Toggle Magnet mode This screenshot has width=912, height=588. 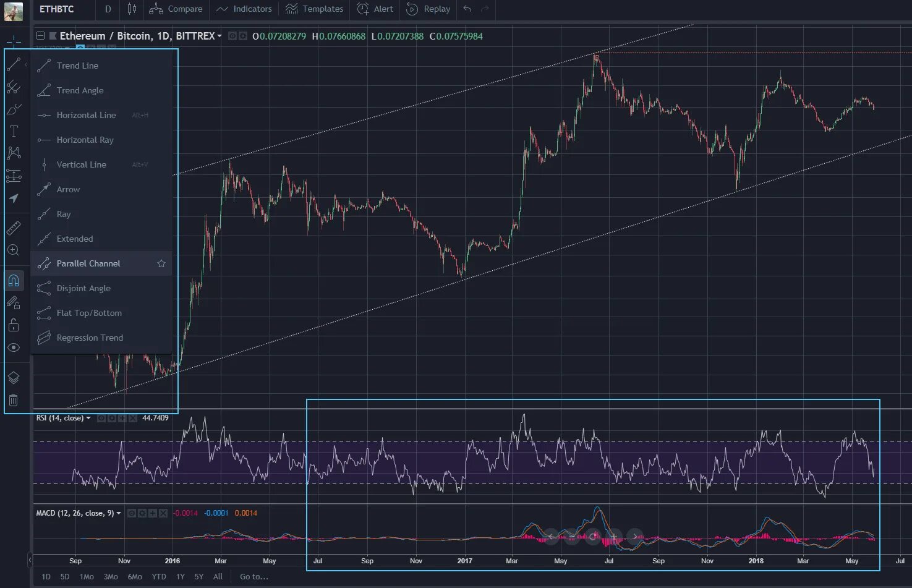tap(14, 281)
